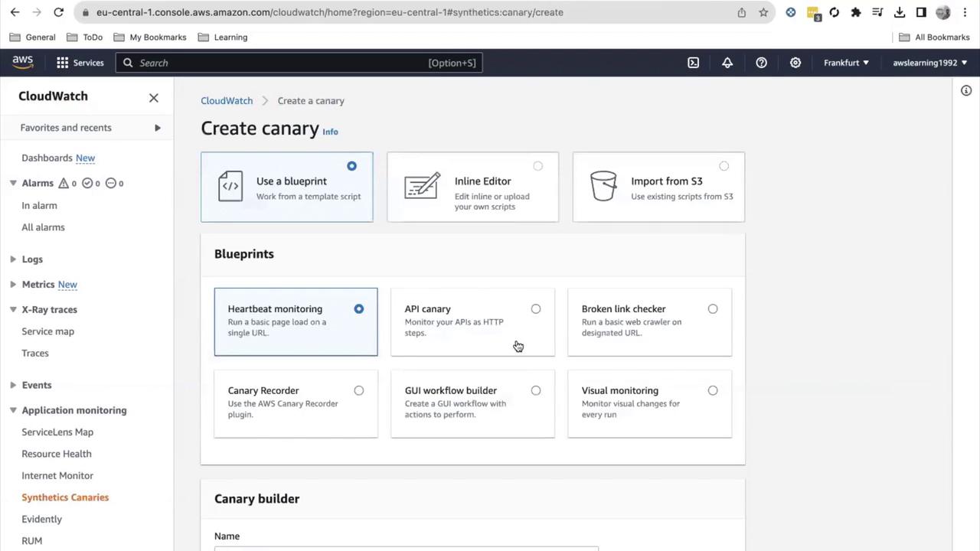
Task: Open the notifications bell icon
Action: [x=727, y=63]
